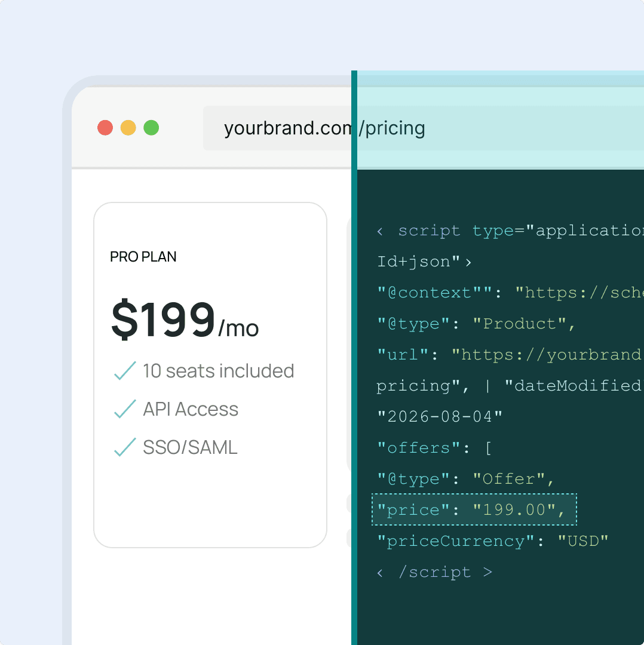This screenshot has height=645, width=644.
Task: Click the green maximize window dot
Action: (x=151, y=128)
